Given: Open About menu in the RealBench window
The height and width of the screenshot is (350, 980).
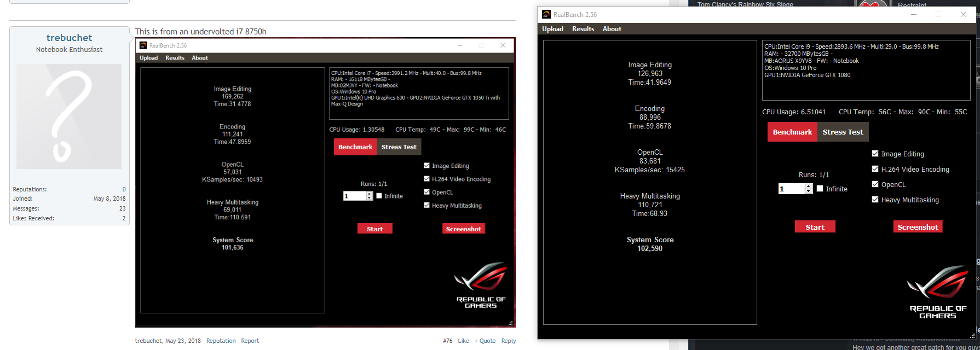Looking at the screenshot, I should 612,29.
